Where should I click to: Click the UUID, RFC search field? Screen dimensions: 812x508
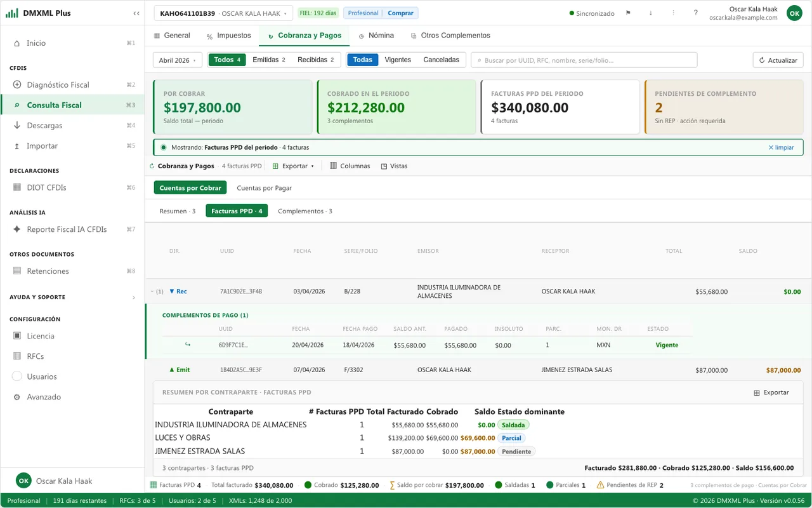click(x=584, y=60)
